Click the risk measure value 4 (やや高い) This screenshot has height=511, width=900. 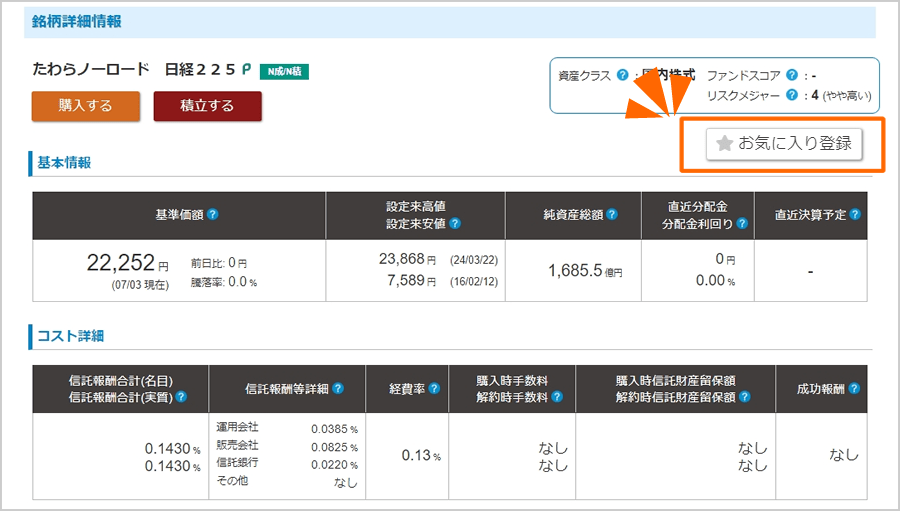(841, 95)
